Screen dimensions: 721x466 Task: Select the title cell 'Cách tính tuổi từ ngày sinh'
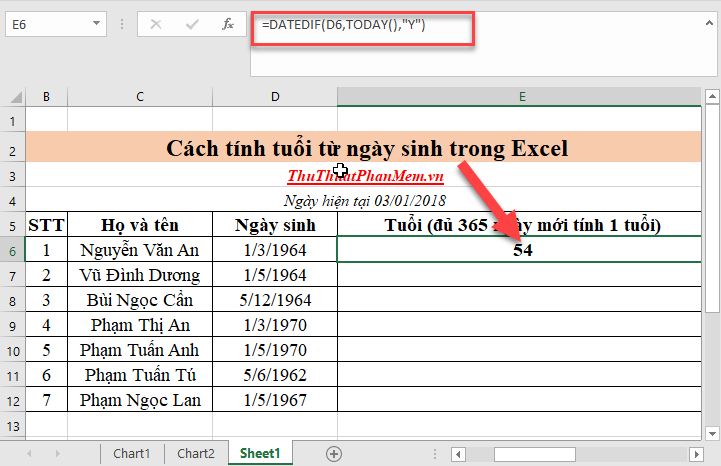pyautogui.click(x=364, y=148)
